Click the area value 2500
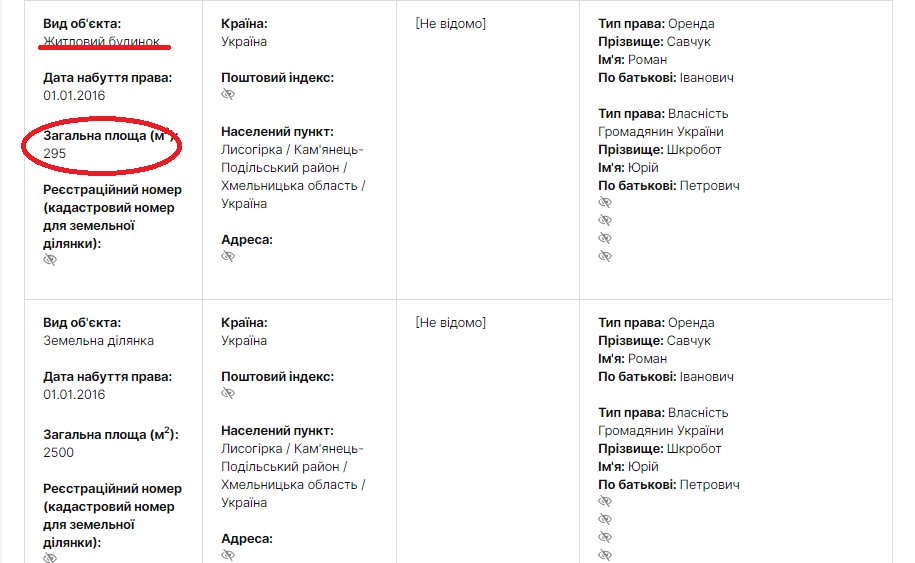Screen dimensions: 915x563 (x=58, y=452)
